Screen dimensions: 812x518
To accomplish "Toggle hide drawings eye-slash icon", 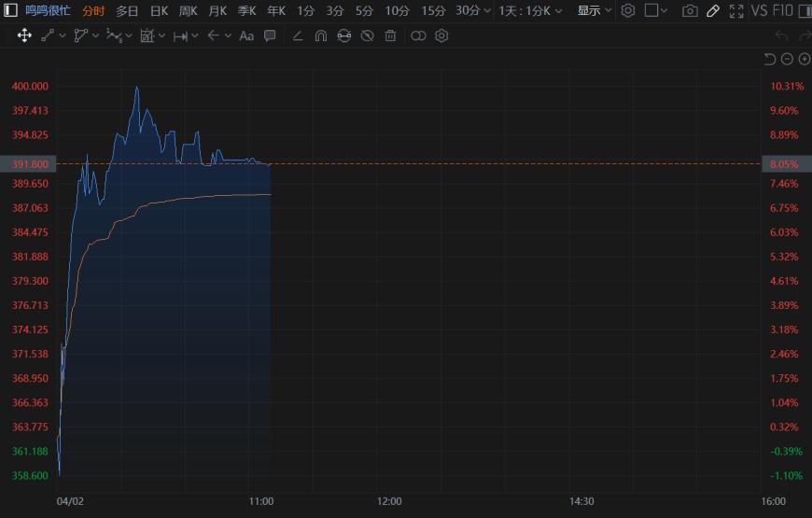I will (367, 35).
